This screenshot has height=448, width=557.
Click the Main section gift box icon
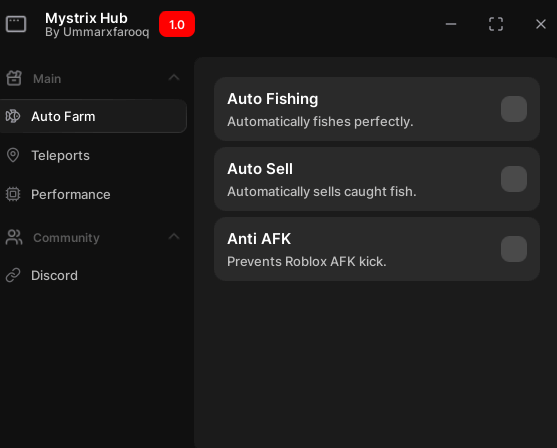click(x=14, y=78)
